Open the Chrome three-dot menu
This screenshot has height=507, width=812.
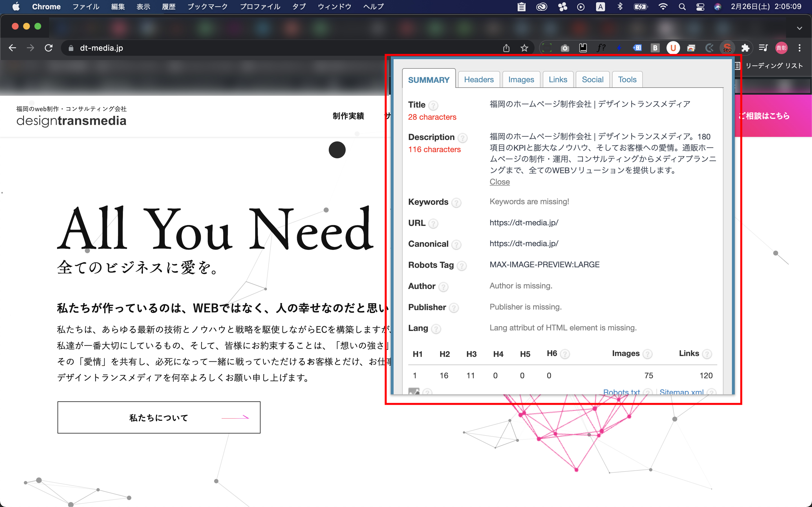[799, 48]
